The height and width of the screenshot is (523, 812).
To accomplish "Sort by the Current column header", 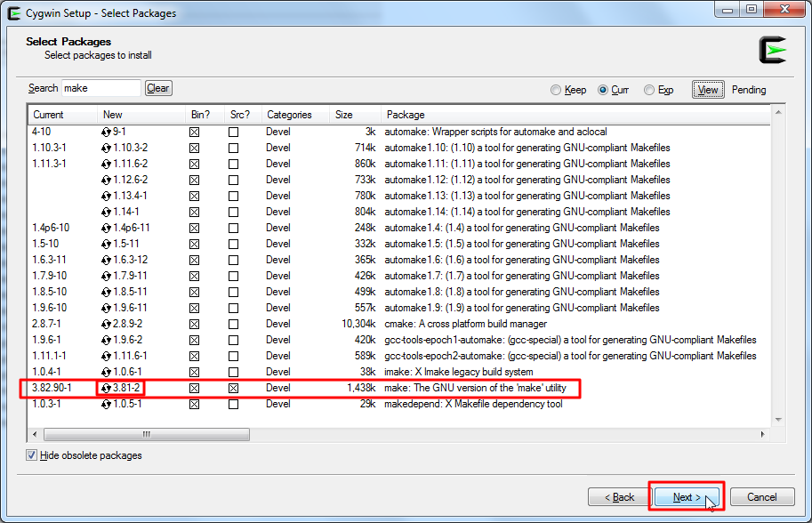I will pos(62,115).
